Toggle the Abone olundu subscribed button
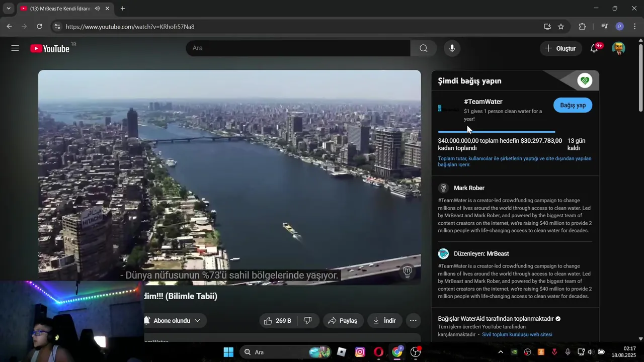This screenshot has width=644, height=362. click(x=172, y=321)
